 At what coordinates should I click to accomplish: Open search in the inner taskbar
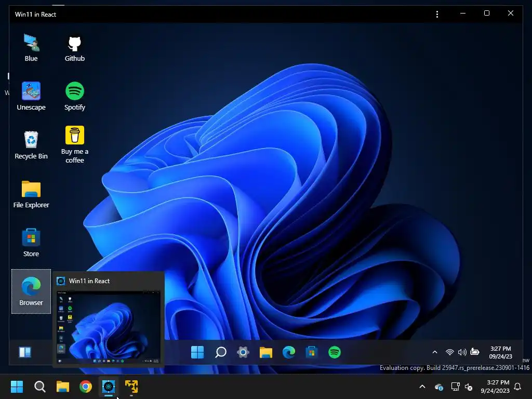point(220,352)
